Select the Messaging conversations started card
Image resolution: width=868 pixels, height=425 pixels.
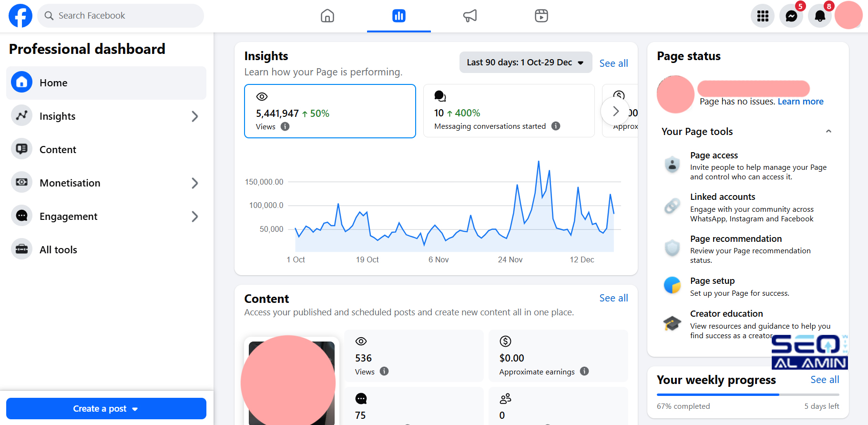click(509, 111)
